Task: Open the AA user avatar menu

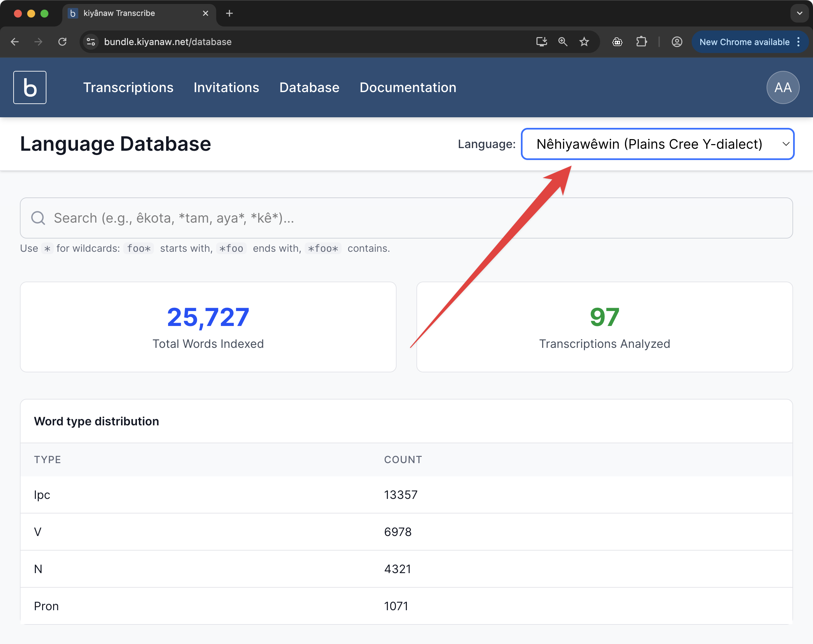Action: pos(783,87)
